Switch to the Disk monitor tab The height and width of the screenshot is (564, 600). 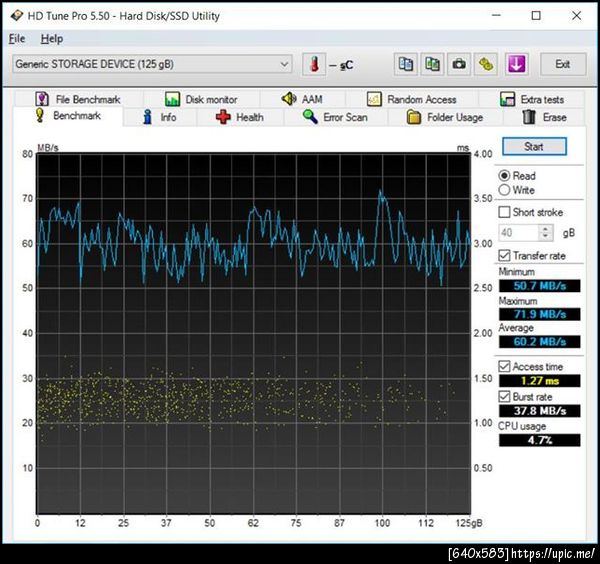201,99
